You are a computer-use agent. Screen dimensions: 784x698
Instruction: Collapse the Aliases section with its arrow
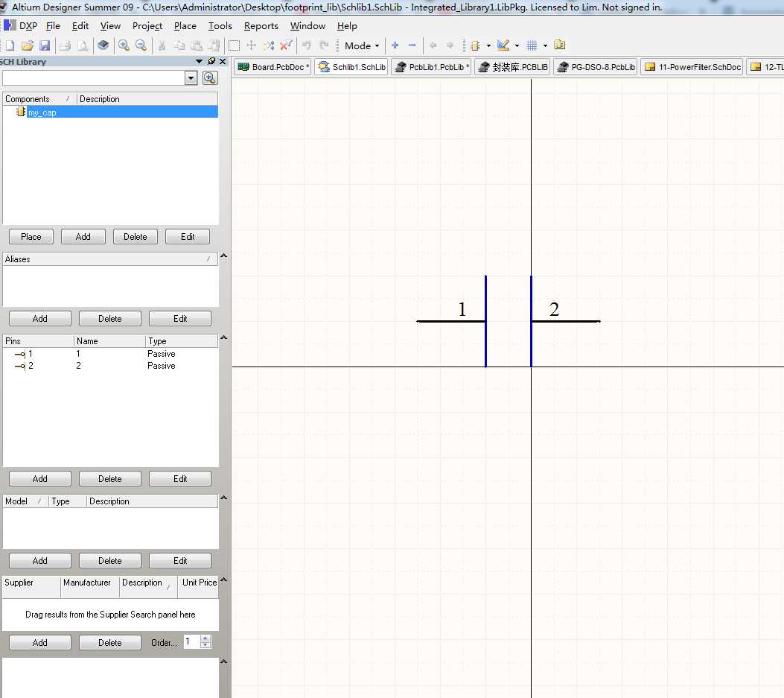pyautogui.click(x=223, y=257)
